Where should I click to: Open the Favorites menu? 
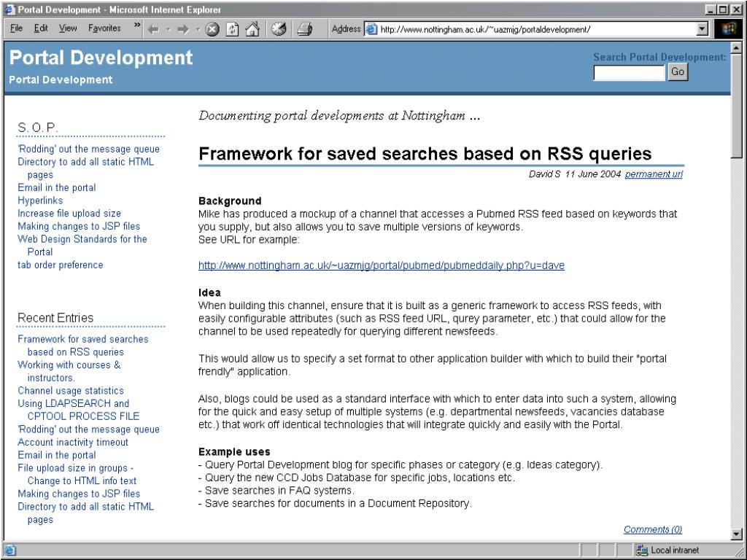(x=104, y=28)
